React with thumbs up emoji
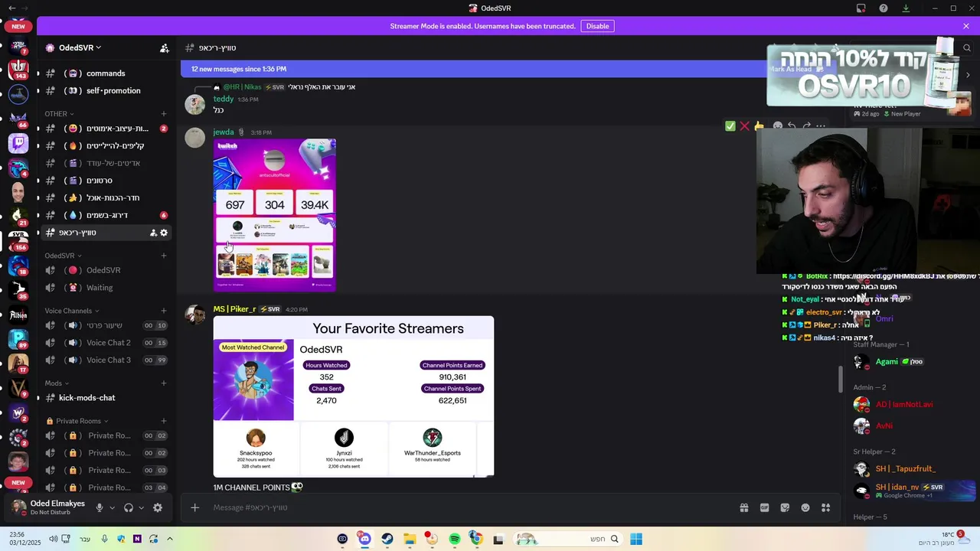Viewport: 980px width, 551px height. pyautogui.click(x=759, y=126)
